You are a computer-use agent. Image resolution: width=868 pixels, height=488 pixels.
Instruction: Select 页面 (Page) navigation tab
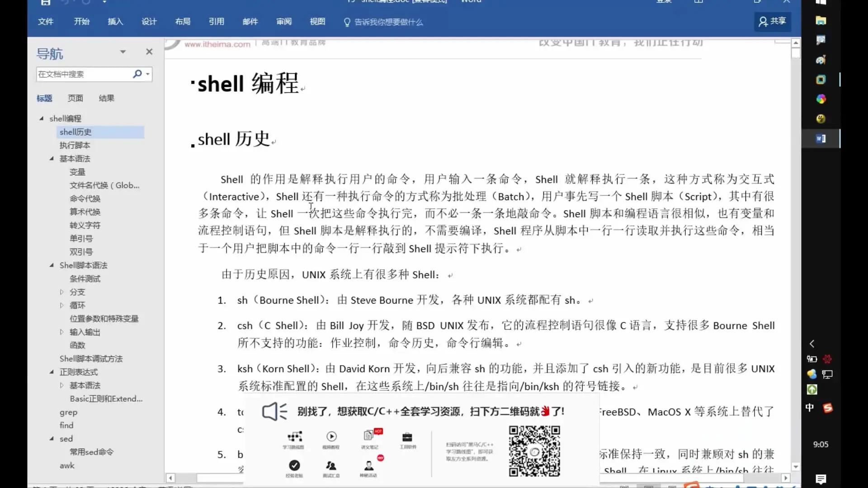pyautogui.click(x=75, y=98)
